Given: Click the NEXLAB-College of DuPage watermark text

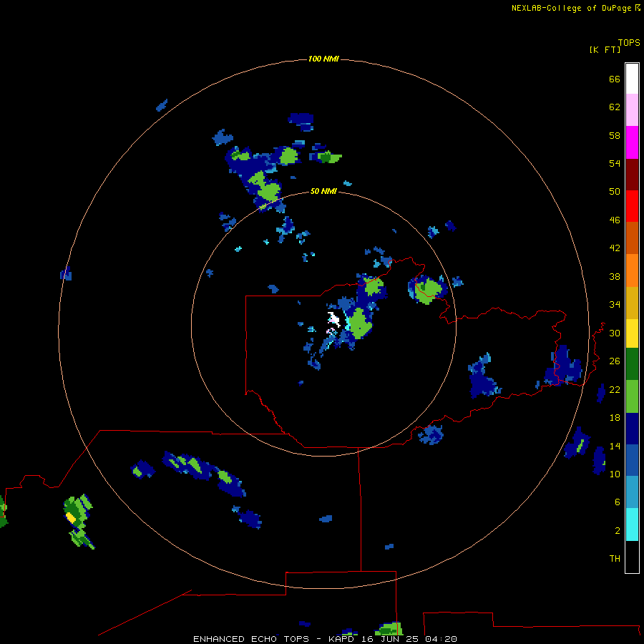Looking at the screenshot, I should (575, 8).
